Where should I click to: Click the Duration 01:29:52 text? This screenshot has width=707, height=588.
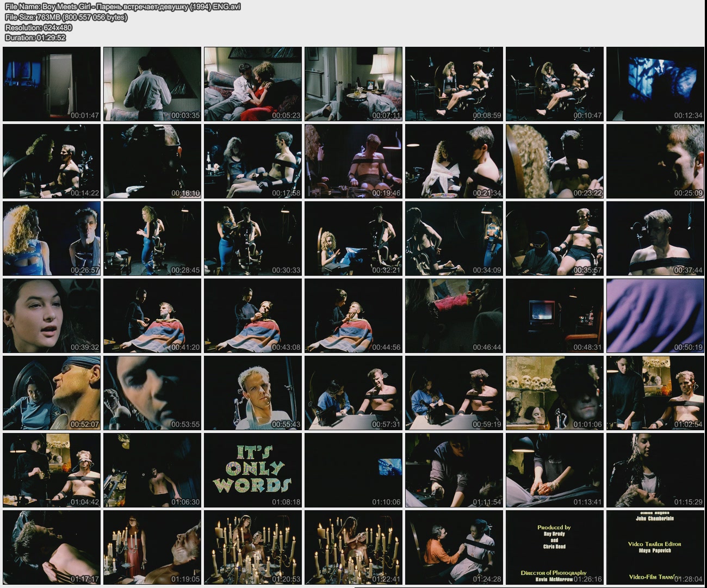35,38
